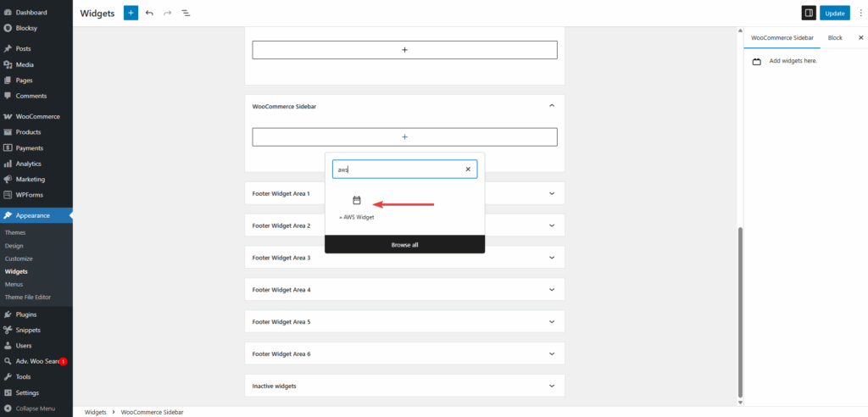Open the List View icon
868x417 pixels.
pyautogui.click(x=186, y=13)
